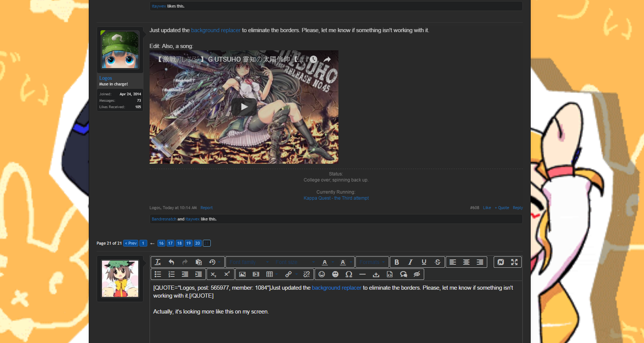Redo the last edit in editor
Image resolution: width=644 pixels, height=343 pixels.
(x=185, y=262)
